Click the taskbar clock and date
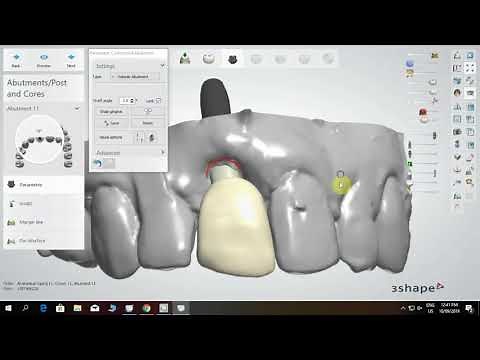Viewport: 480px width, 360px height. 449,308
